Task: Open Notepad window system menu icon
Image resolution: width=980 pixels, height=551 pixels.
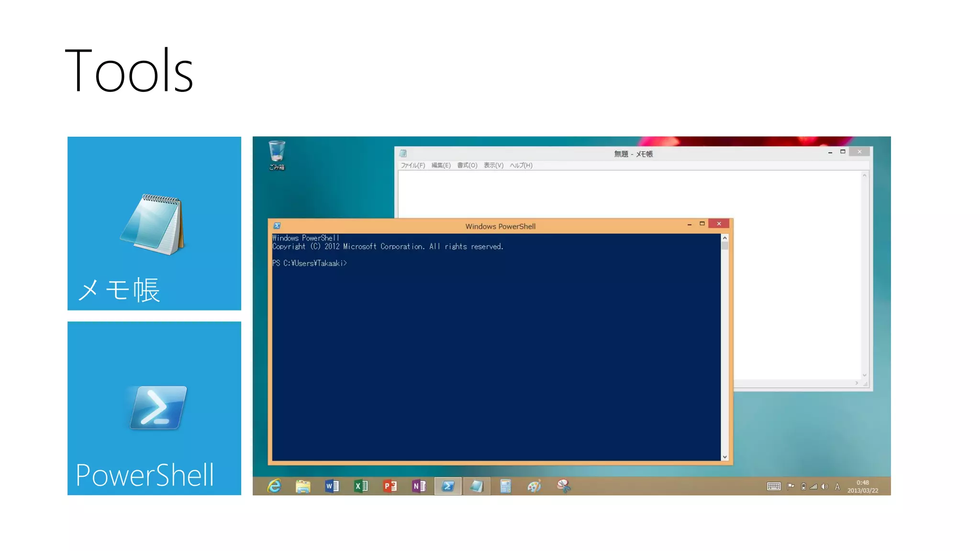Action: [x=403, y=154]
